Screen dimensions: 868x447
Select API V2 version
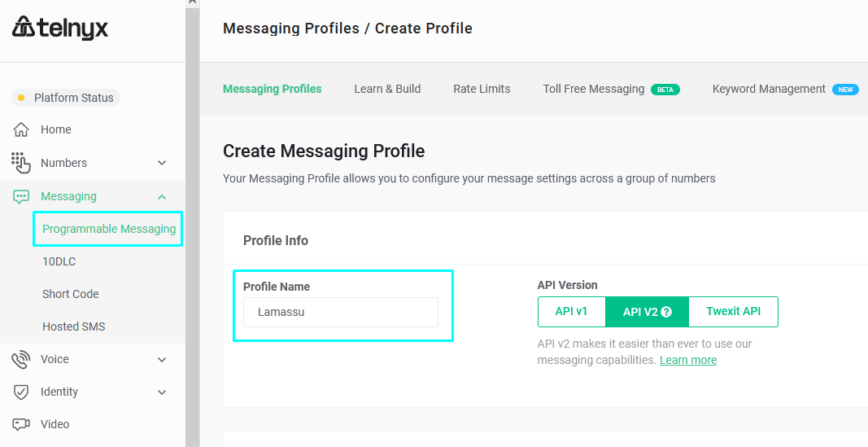tap(647, 312)
